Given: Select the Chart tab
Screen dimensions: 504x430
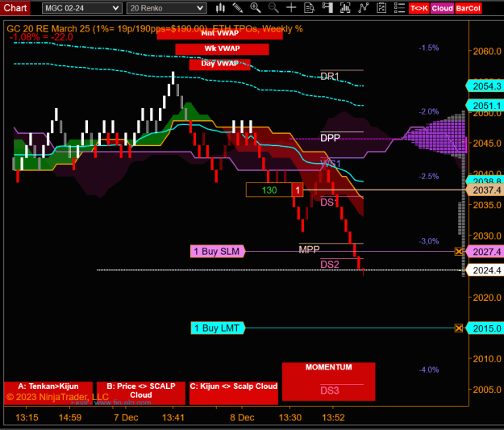Looking at the screenshot, I should (15, 8).
